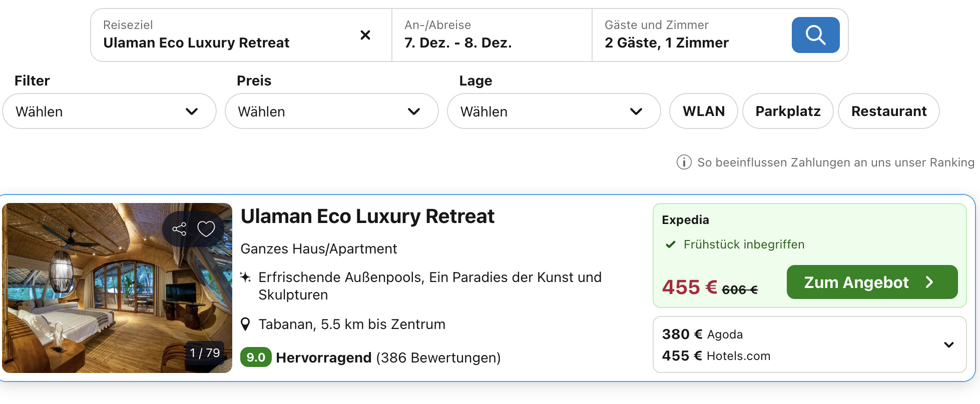Click the blue search magnifier button
Screen dimensions: 980x404
click(x=815, y=35)
